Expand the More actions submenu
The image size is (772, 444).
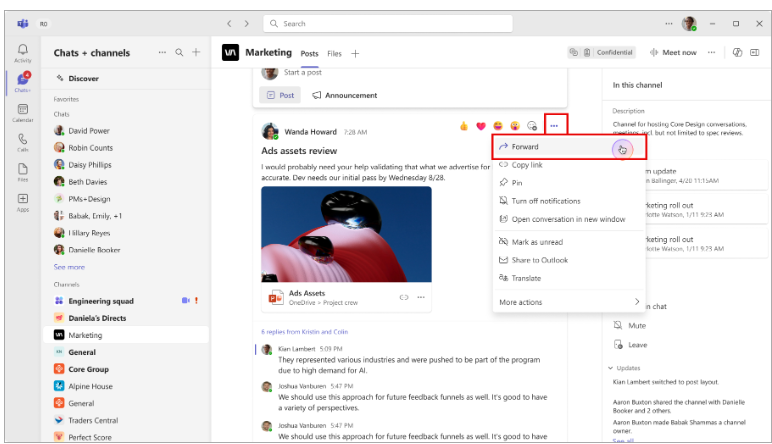(569, 302)
